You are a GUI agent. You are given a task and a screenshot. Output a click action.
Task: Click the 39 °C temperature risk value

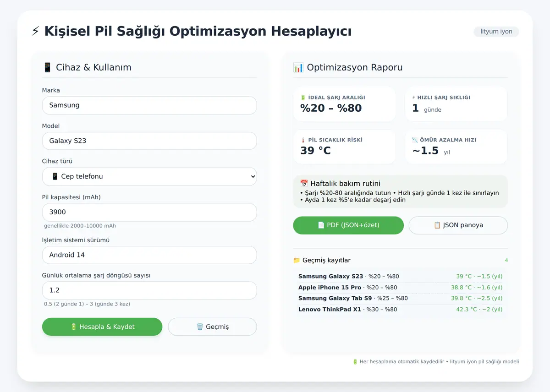click(x=315, y=151)
